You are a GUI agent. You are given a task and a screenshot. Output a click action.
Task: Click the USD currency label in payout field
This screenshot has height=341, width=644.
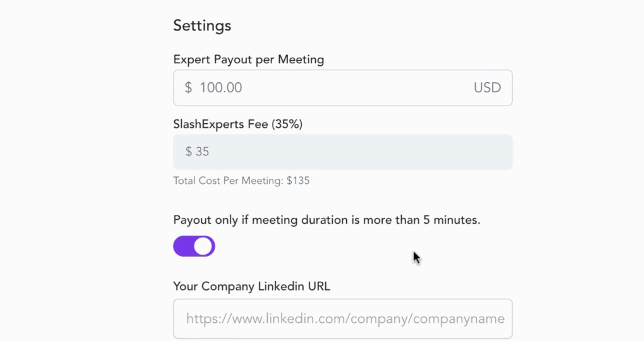487,88
